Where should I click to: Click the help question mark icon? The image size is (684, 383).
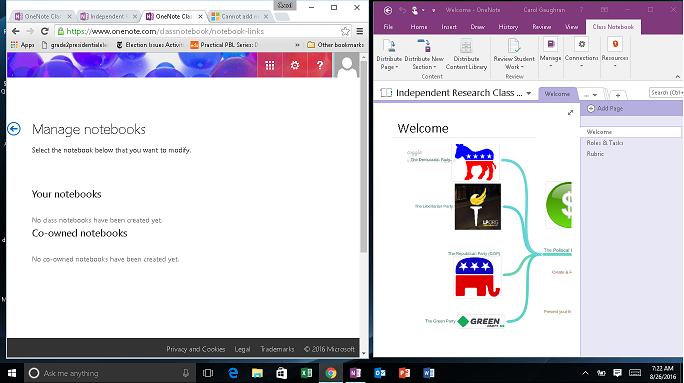click(320, 65)
